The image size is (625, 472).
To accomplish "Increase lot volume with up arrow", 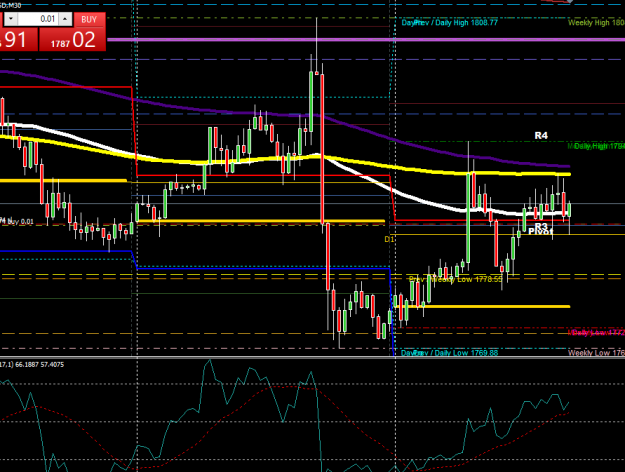I will (65, 19).
